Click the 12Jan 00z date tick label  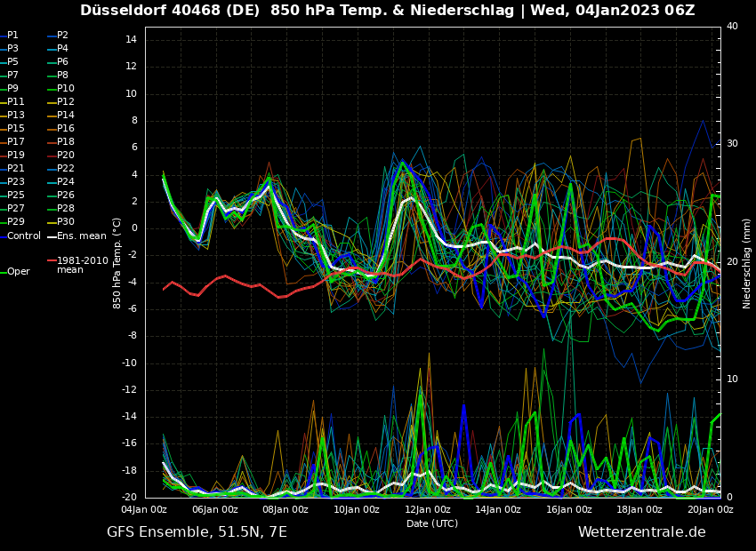[427, 510]
